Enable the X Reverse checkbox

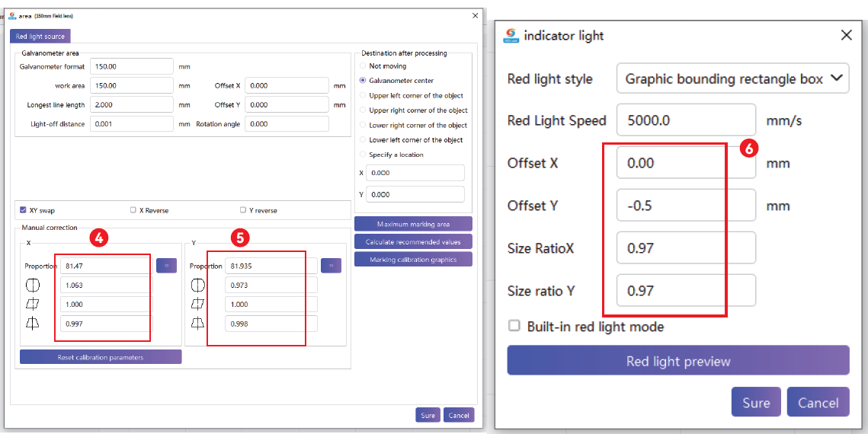click(x=133, y=210)
